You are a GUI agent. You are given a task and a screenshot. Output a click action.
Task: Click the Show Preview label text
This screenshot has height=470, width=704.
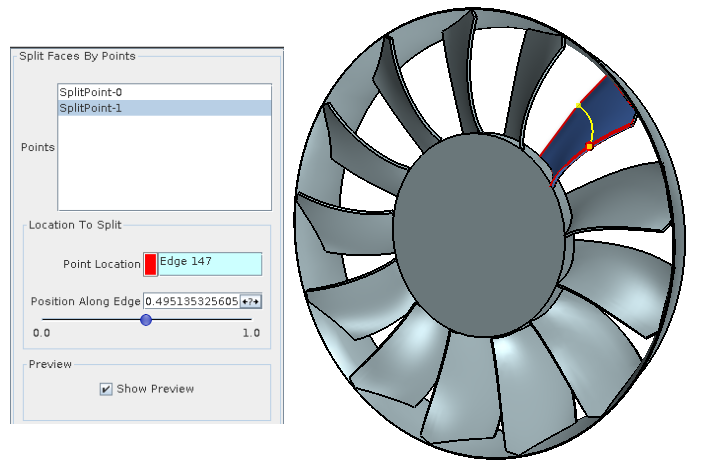click(x=155, y=389)
